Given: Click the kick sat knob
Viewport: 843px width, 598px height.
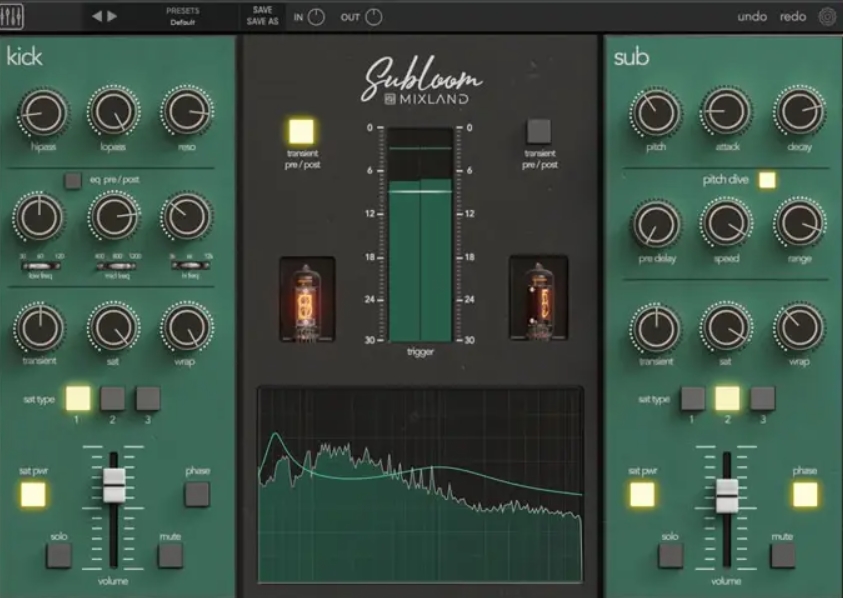Looking at the screenshot, I should pos(113,326).
